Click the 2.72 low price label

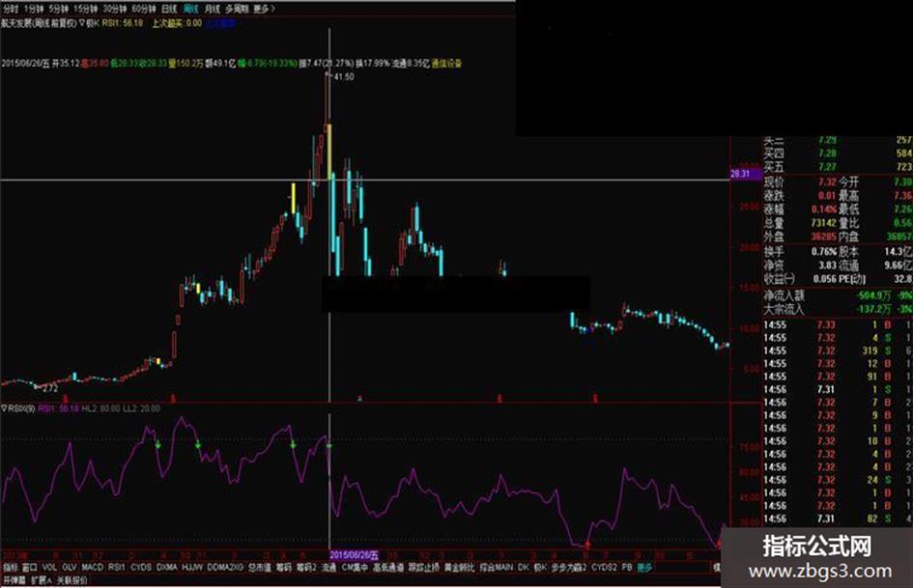click(x=50, y=388)
